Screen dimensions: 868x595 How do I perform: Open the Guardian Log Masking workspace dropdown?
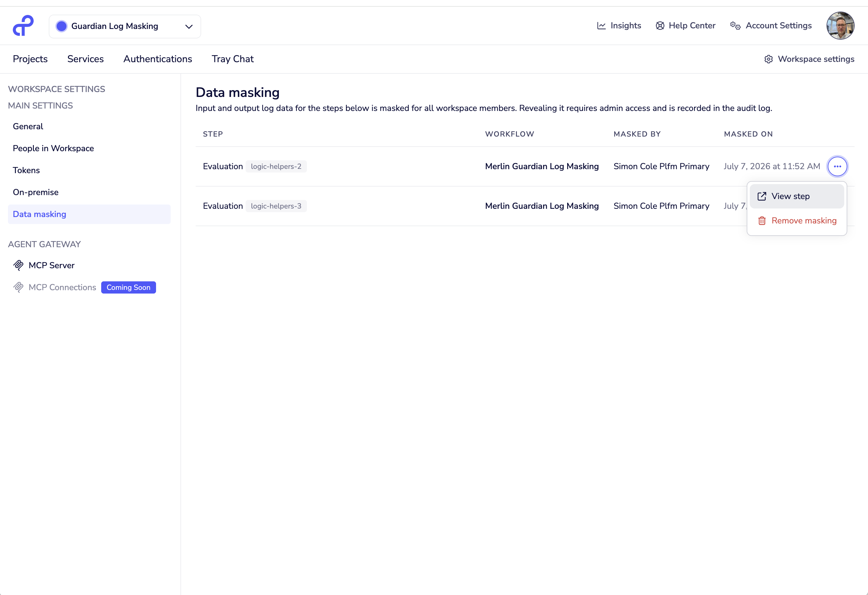[x=125, y=26]
